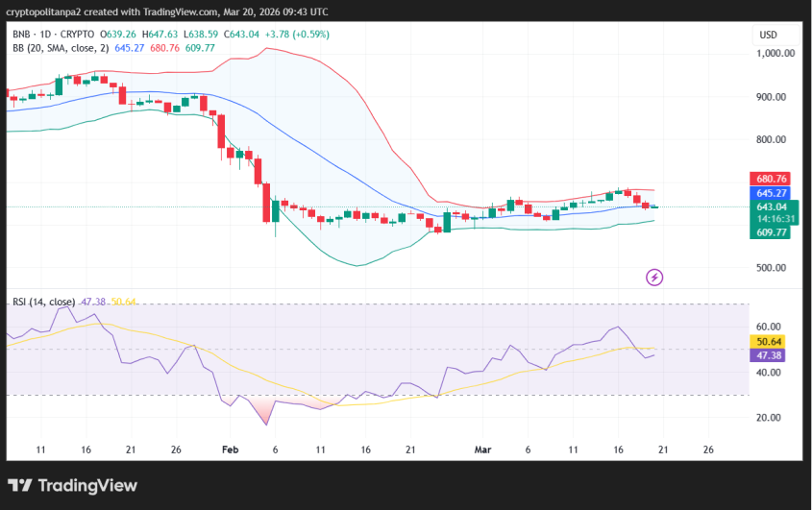This screenshot has height=510, width=812.
Task: Click the purple lightning bolt icon
Action: (654, 278)
